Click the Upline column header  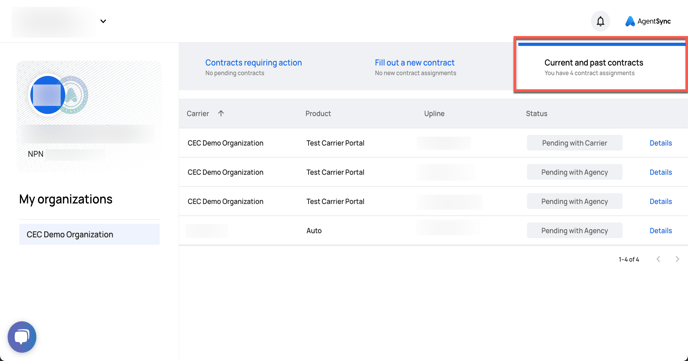434,114
